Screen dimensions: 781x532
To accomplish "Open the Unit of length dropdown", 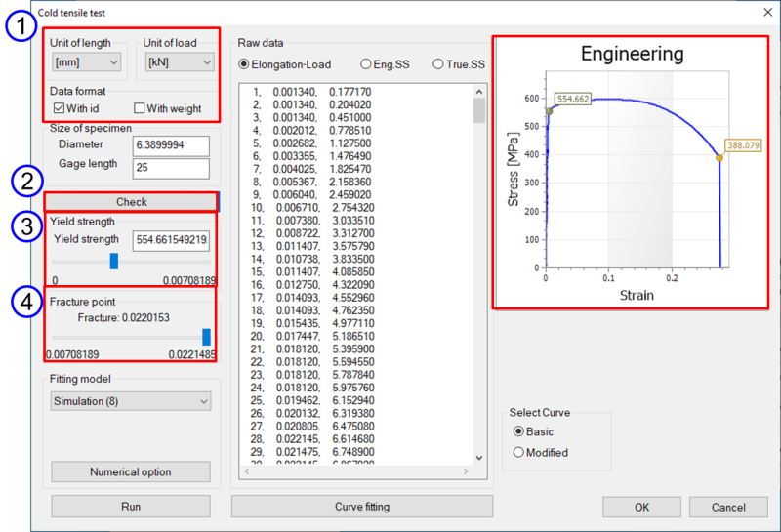I will [x=87, y=62].
